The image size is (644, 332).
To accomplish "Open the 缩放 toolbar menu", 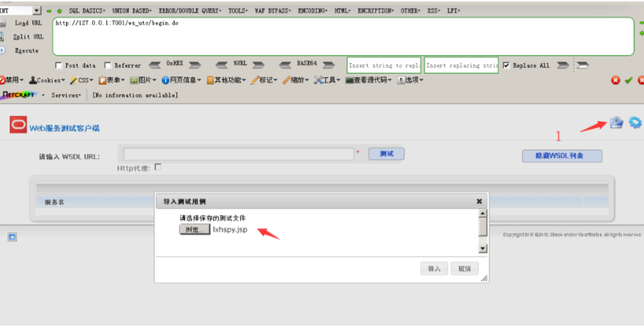I will click(295, 80).
